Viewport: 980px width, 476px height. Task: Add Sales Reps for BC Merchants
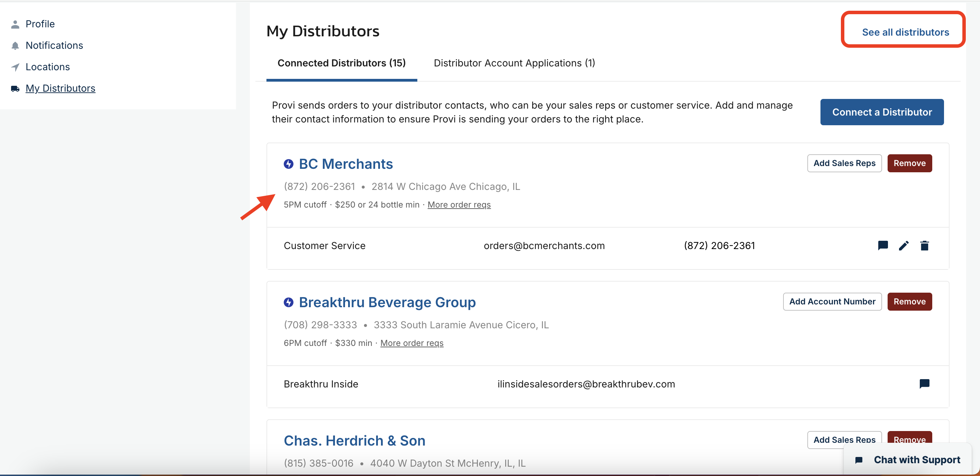[x=844, y=163]
